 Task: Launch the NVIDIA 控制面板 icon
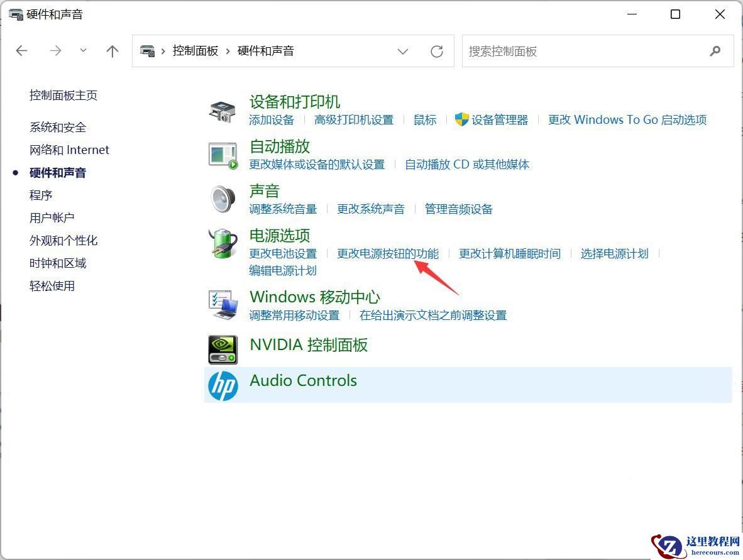(x=223, y=348)
